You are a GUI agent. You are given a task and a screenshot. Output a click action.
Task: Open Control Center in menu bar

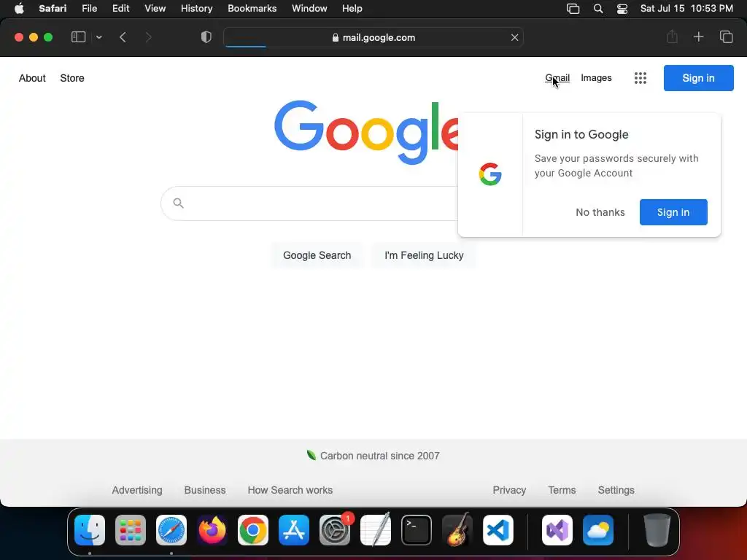[x=622, y=9]
